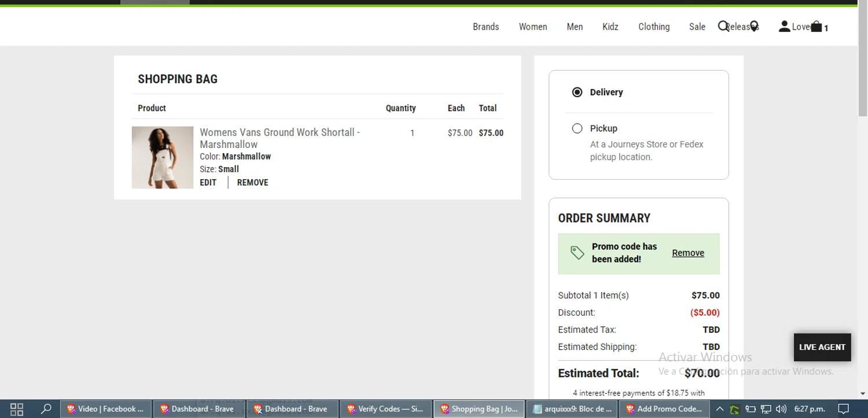The height and width of the screenshot is (418, 868).
Task: Open the shopping bag icon in header
Action: pyautogui.click(x=816, y=27)
